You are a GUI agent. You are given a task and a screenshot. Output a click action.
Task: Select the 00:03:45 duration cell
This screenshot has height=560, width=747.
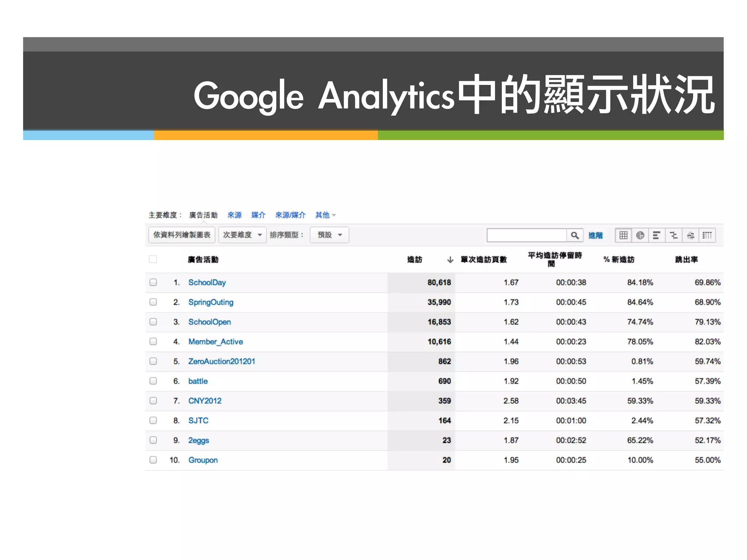pyautogui.click(x=571, y=401)
